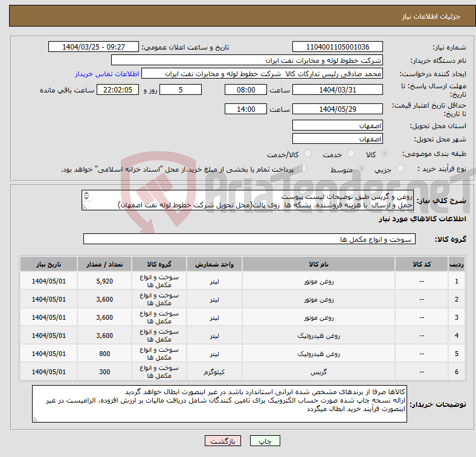Click گریس item name in row 6
476x457 pixels.
318,372
